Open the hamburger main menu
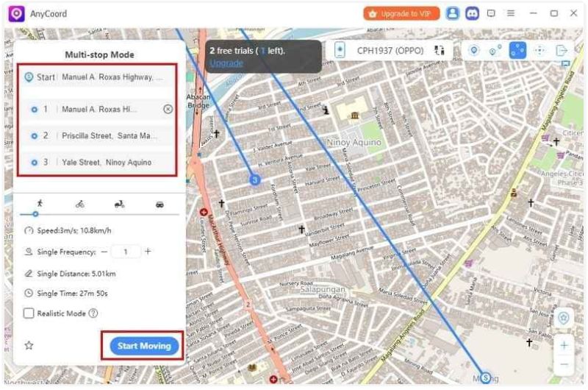Viewport: 588px width, 390px height. (510, 13)
